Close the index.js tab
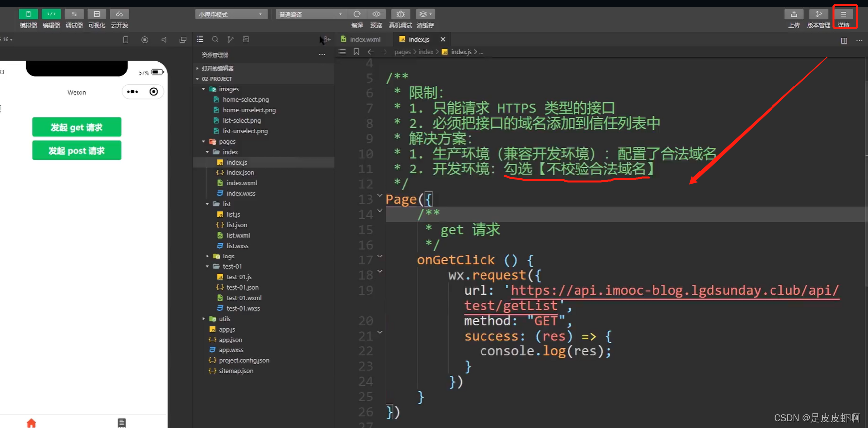The width and height of the screenshot is (868, 428). click(x=443, y=39)
